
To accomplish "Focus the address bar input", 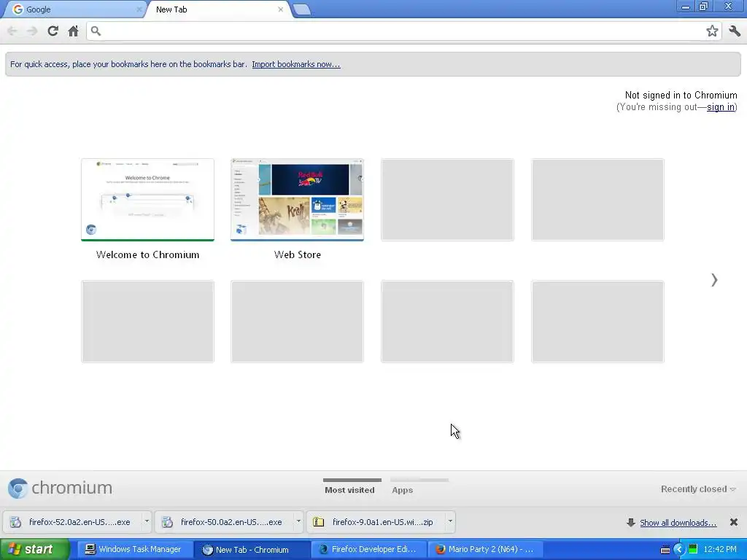I will tap(403, 31).
